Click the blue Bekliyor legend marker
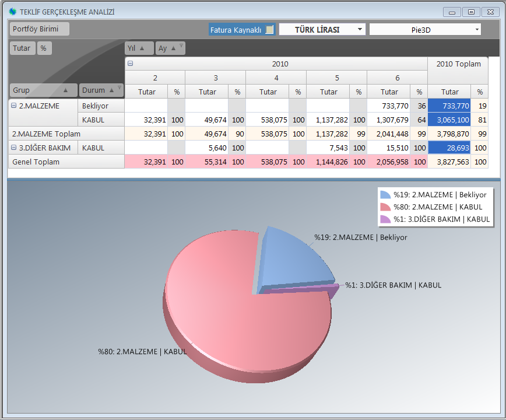 tap(385, 195)
